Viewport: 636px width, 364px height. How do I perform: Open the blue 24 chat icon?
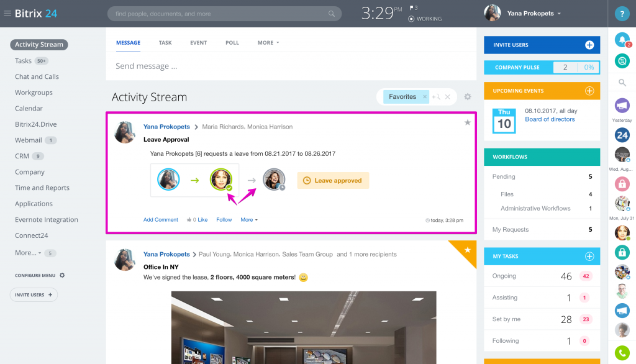tap(622, 135)
